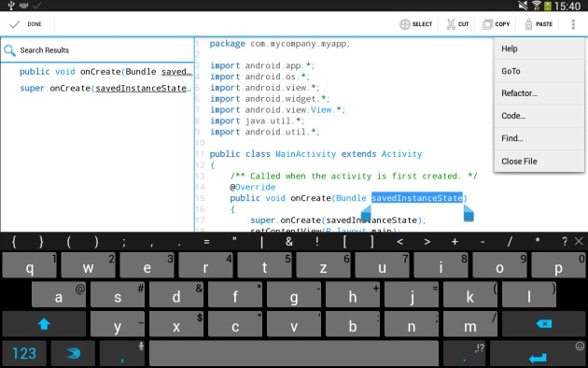Insert the opening square bracket symbol

[x=344, y=242]
